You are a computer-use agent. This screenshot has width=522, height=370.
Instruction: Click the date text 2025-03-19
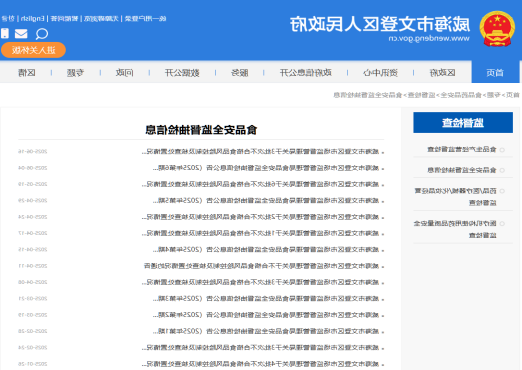(x=33, y=315)
